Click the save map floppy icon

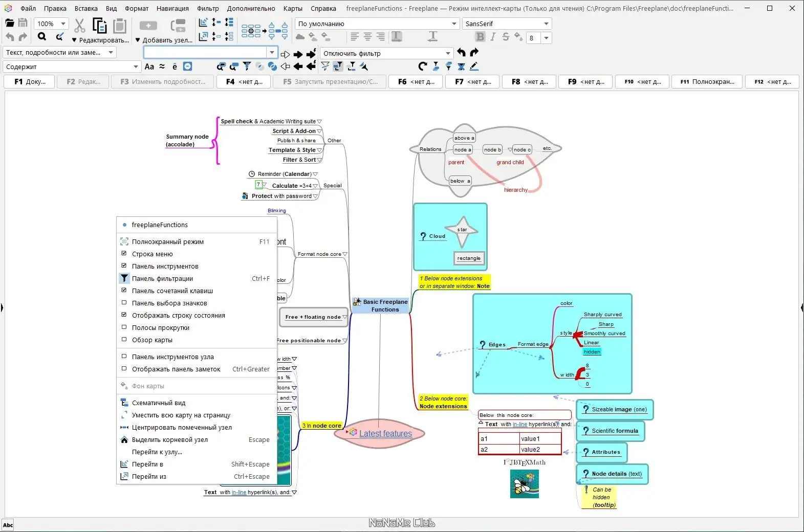click(x=23, y=23)
